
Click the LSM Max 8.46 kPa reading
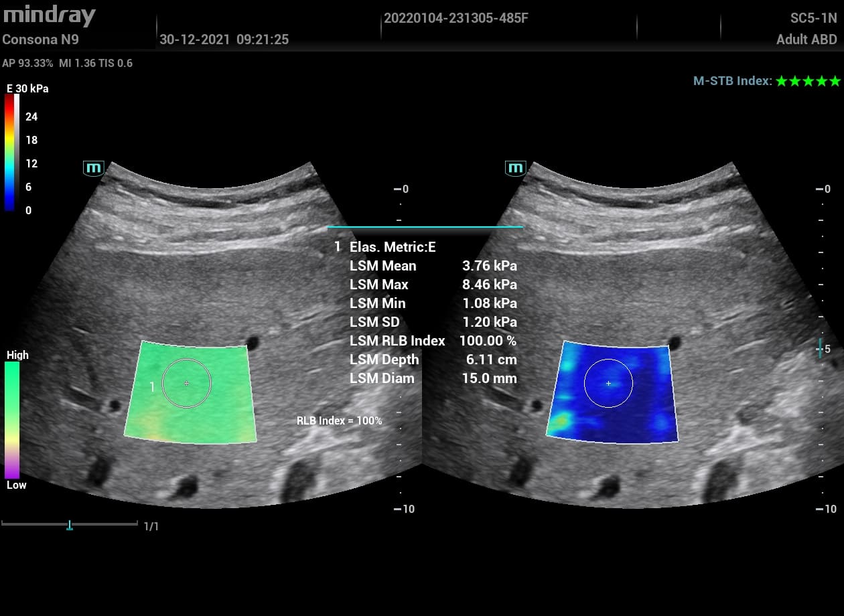pyautogui.click(x=489, y=285)
